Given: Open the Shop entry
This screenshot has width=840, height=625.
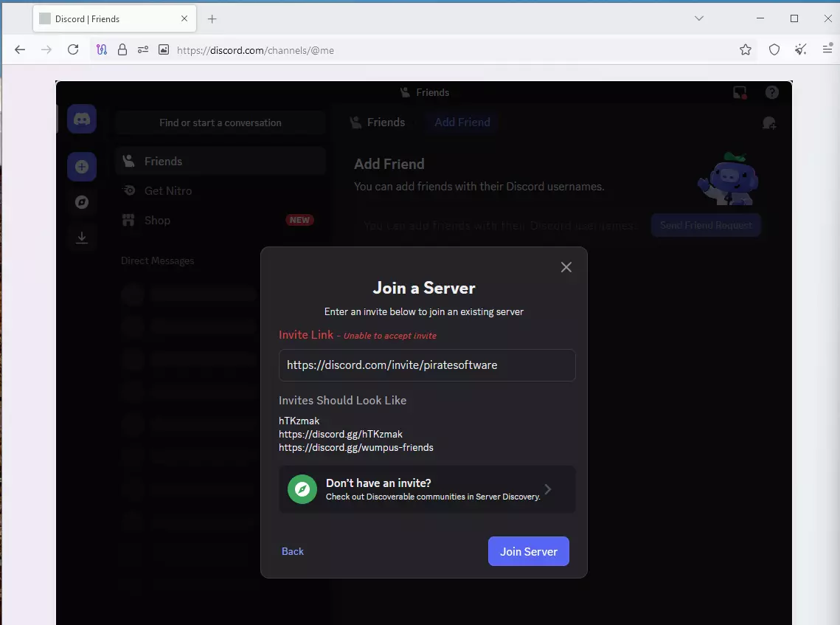Looking at the screenshot, I should click(x=221, y=221).
